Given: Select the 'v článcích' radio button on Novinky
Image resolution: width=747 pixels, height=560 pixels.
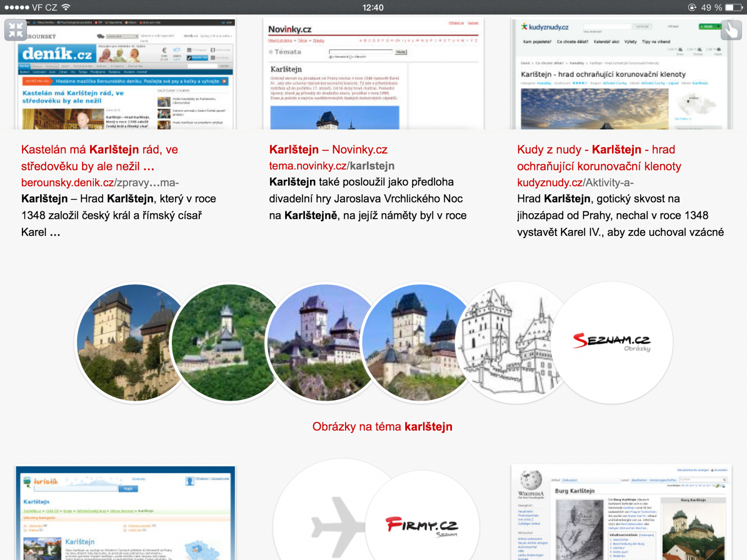Looking at the screenshot, I should click(350, 57).
